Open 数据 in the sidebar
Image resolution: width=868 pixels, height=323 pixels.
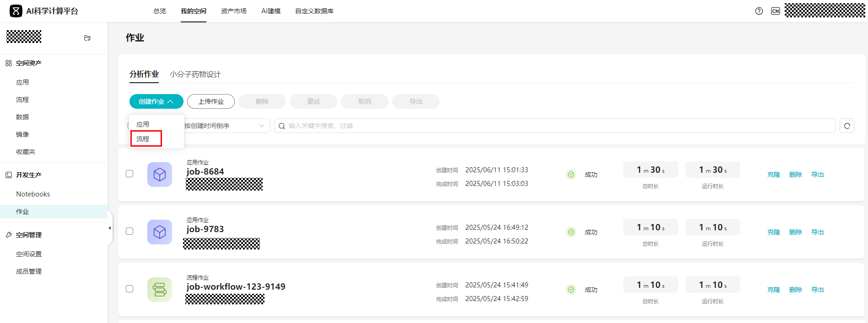pyautogui.click(x=22, y=117)
